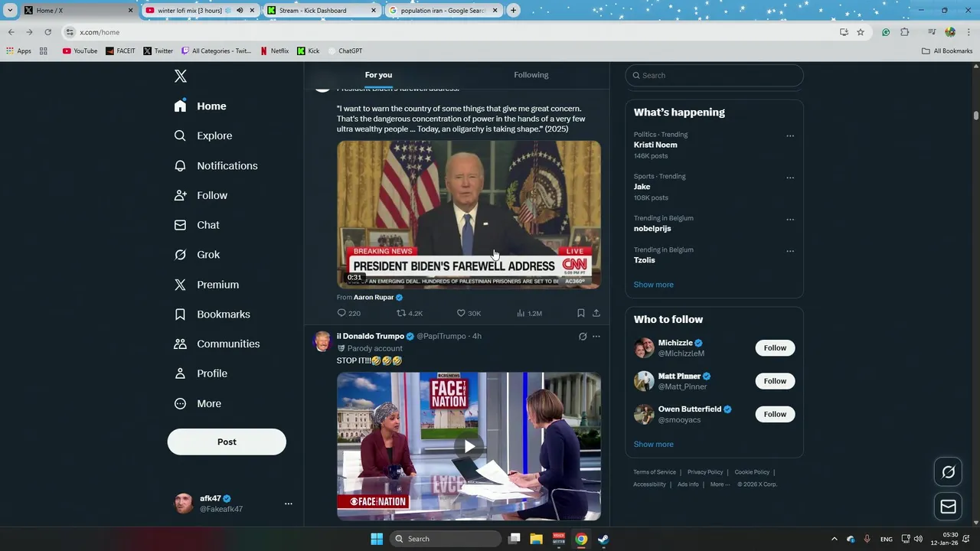Open options for Tzolis trend
Screen dimensions: 980x551
point(790,251)
